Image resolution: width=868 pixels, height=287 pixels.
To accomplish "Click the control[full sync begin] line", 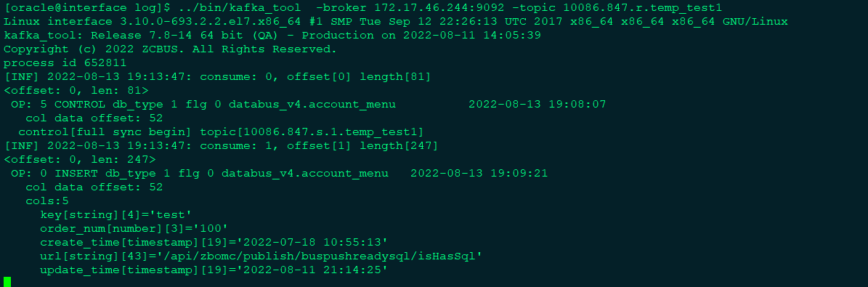I will [221, 132].
